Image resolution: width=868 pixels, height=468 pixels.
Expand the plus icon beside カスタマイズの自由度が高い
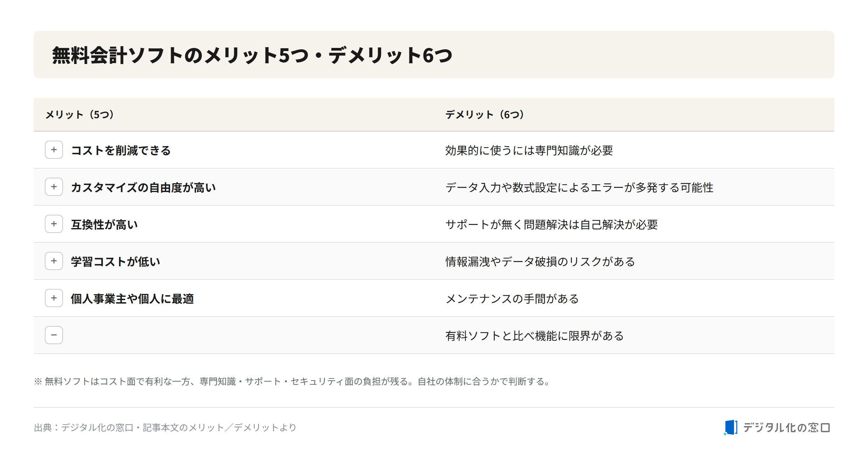tap(54, 187)
